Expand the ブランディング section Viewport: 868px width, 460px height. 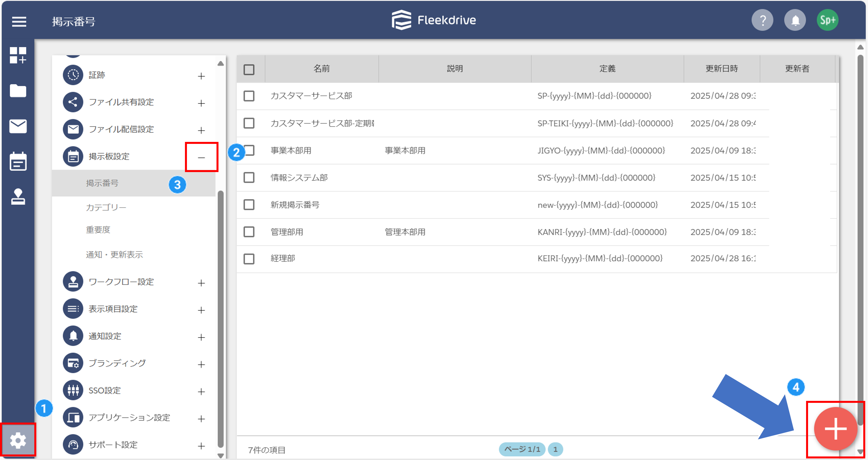pyautogui.click(x=201, y=364)
